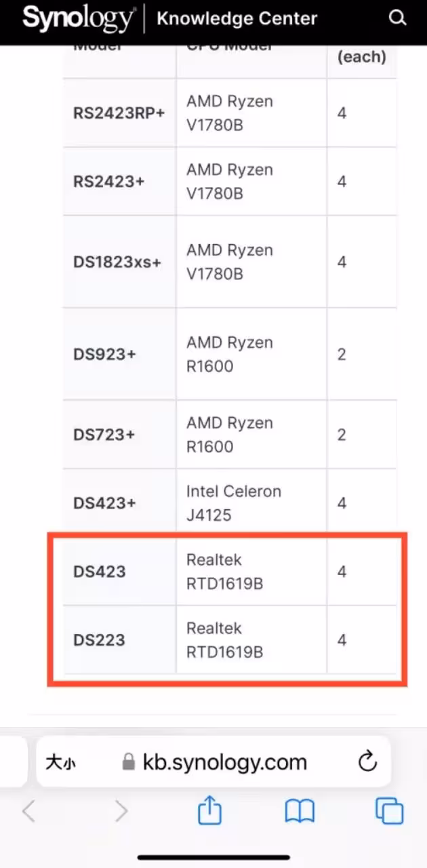Viewport: 427px width, 868px height.
Task: Tap the DS923+ model cell
Action: pos(120,354)
